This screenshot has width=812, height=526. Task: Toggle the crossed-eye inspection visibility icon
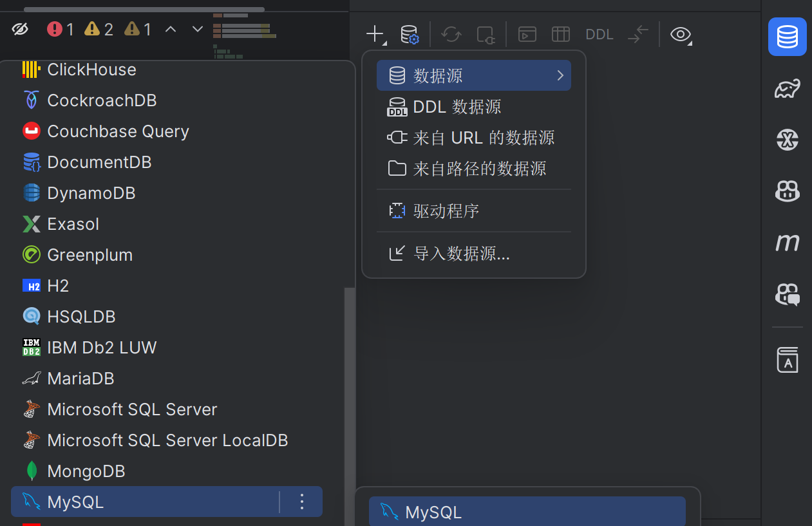[21, 29]
